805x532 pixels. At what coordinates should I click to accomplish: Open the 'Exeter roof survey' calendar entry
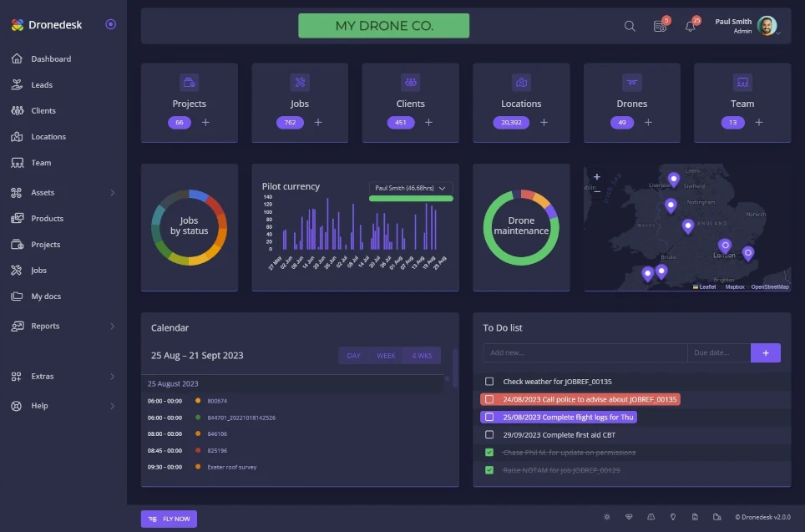tap(232, 468)
